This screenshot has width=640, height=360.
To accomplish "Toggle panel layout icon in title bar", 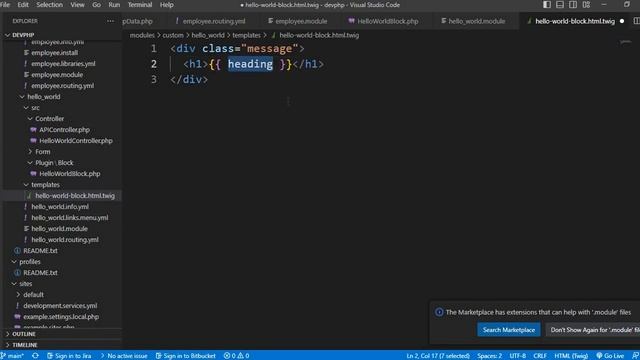I will click(x=560, y=4).
